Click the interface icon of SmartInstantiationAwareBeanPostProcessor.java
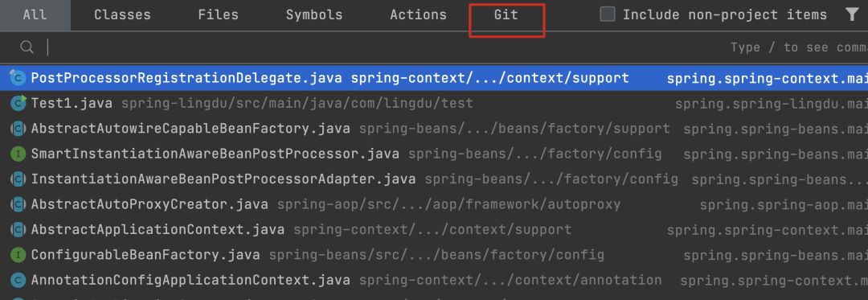This screenshot has height=300, width=868. click(18, 154)
